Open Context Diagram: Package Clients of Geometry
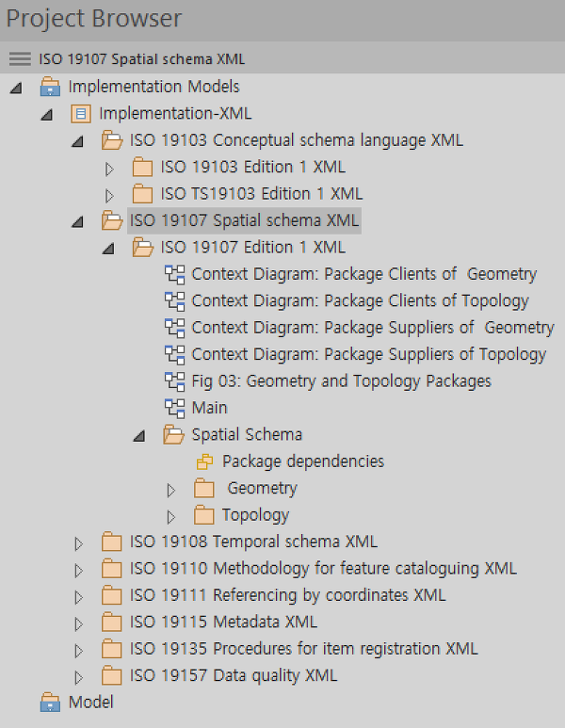The image size is (565, 728). click(364, 274)
